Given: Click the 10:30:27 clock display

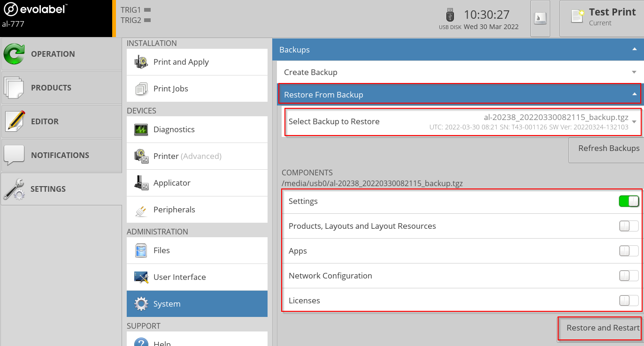Looking at the screenshot, I should [487, 15].
